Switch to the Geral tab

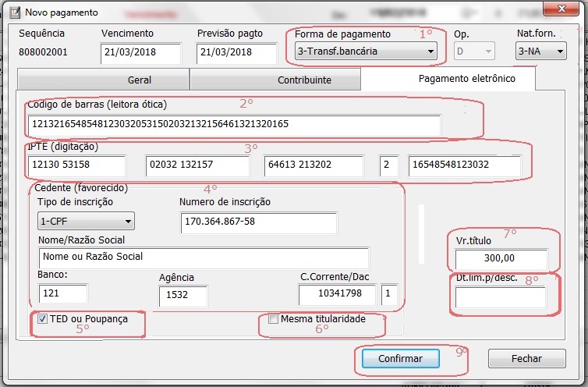tap(103, 80)
